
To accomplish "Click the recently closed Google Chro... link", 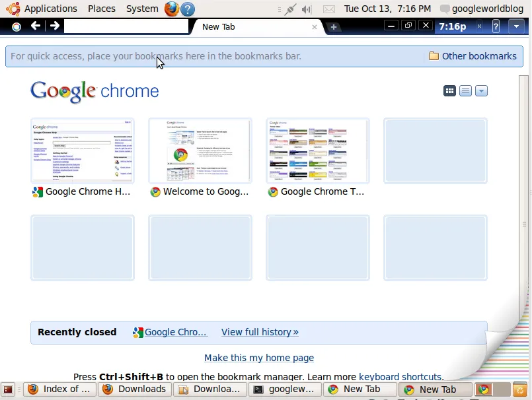I will pos(170,332).
